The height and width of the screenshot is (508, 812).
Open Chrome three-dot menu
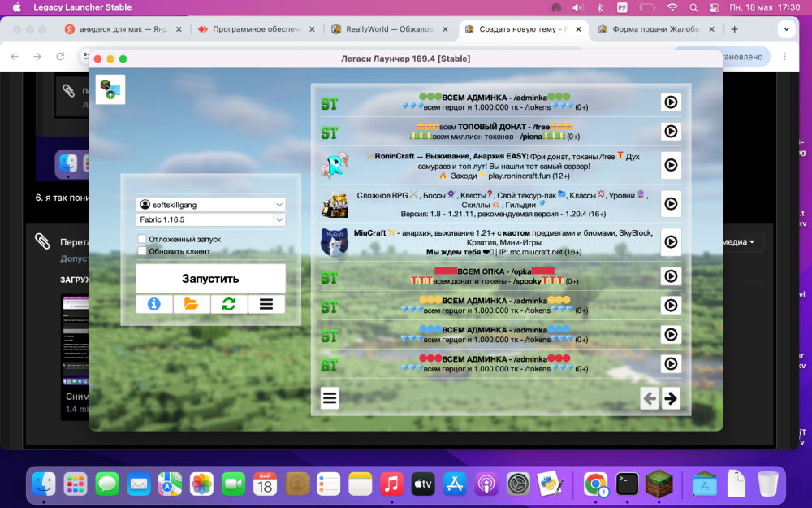[784, 57]
